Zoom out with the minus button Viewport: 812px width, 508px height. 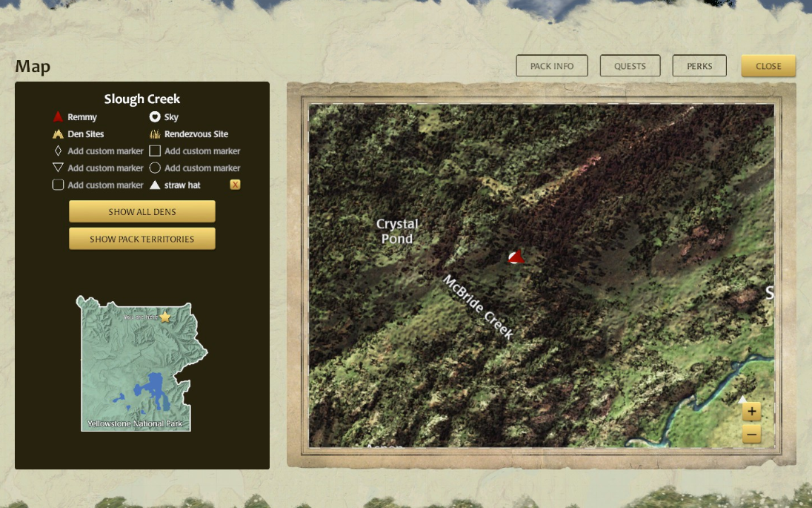point(751,434)
